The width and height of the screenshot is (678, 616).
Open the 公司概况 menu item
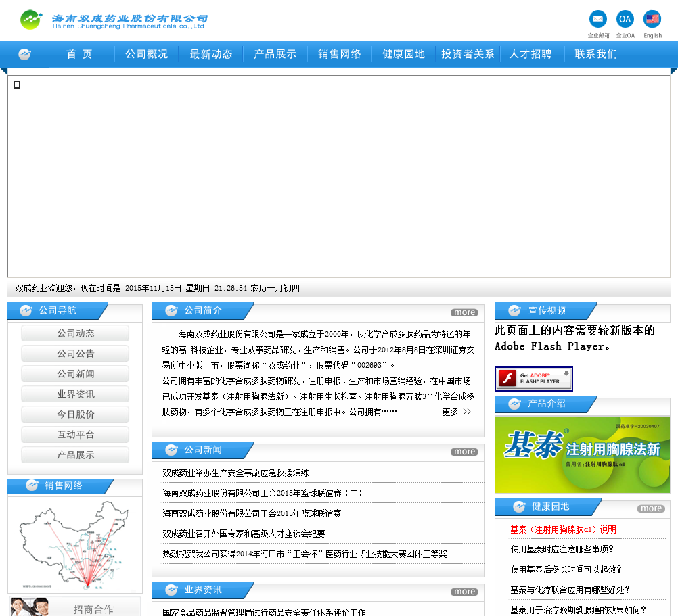pos(147,54)
